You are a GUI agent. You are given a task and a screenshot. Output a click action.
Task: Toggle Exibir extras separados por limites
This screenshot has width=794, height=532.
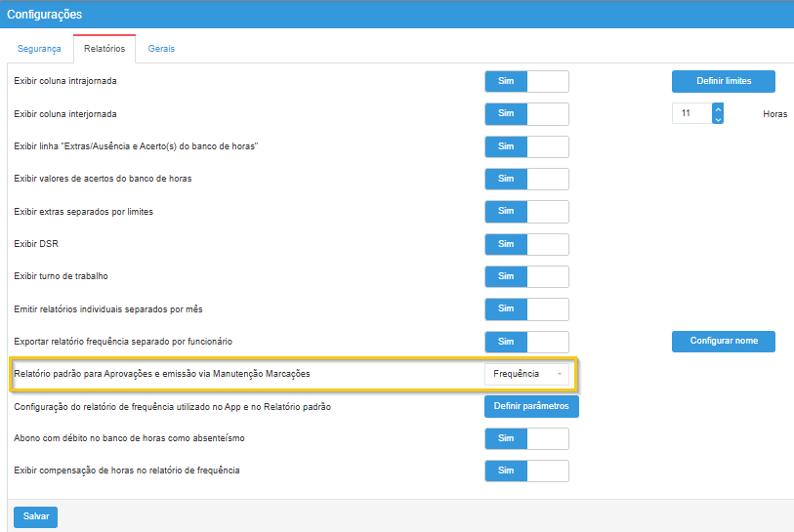click(x=526, y=212)
